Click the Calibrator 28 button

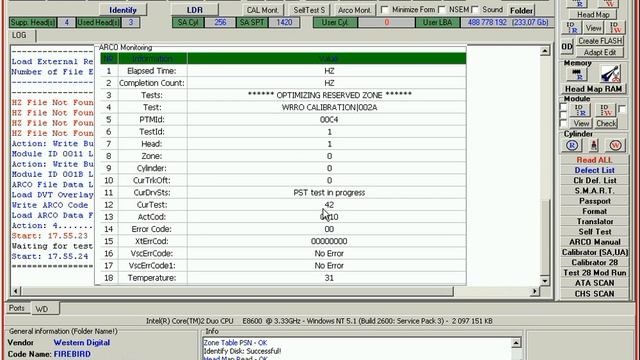[x=594, y=262]
